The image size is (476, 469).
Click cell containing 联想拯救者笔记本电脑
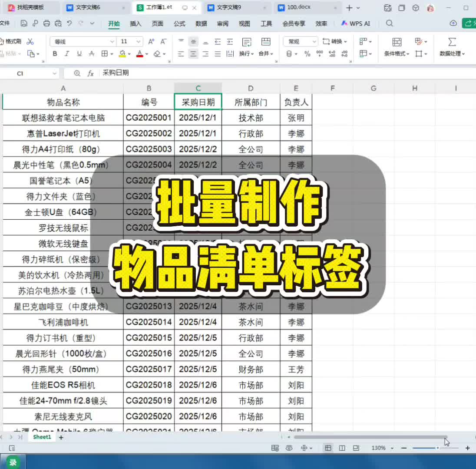point(63,117)
